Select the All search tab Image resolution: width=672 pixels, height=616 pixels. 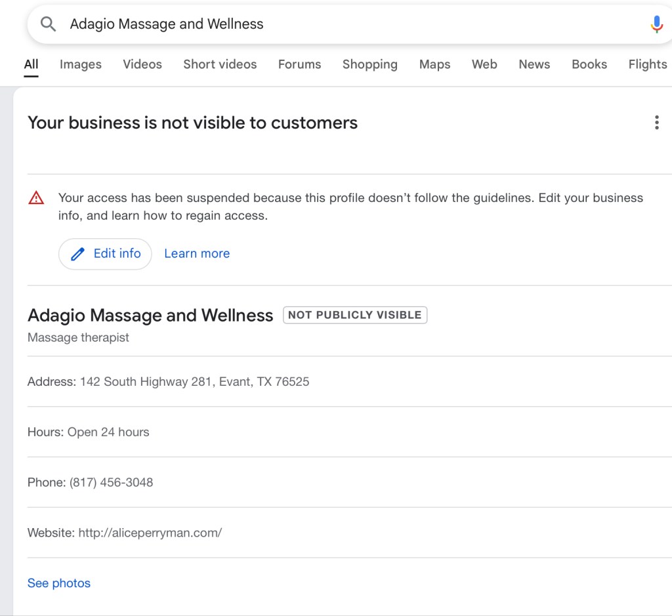pyautogui.click(x=31, y=64)
